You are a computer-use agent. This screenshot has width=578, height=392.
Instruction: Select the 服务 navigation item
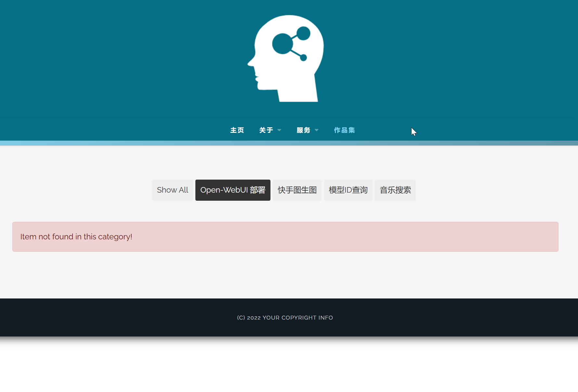point(303,130)
